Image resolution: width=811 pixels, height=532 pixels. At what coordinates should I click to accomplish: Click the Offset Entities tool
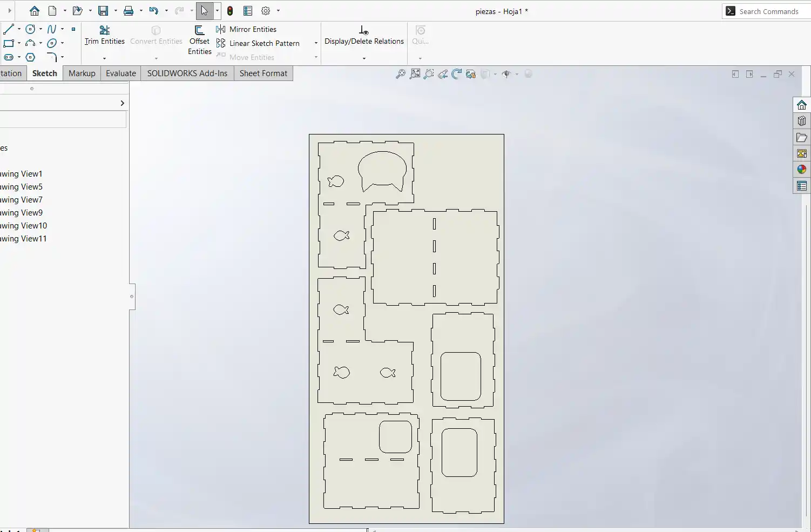point(200,40)
